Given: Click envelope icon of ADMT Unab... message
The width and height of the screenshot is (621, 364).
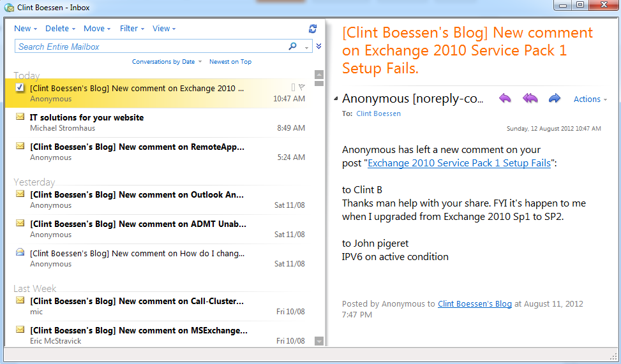Looking at the screenshot, I should click(x=20, y=223).
